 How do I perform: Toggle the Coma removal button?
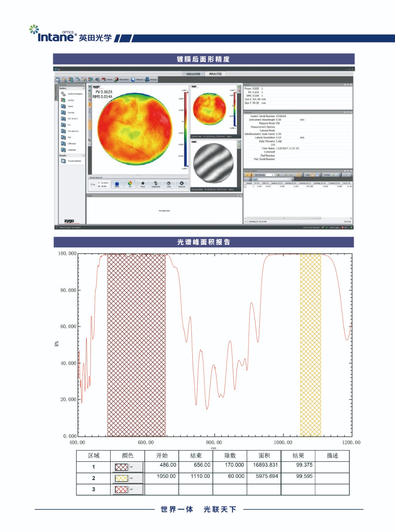[169, 184]
